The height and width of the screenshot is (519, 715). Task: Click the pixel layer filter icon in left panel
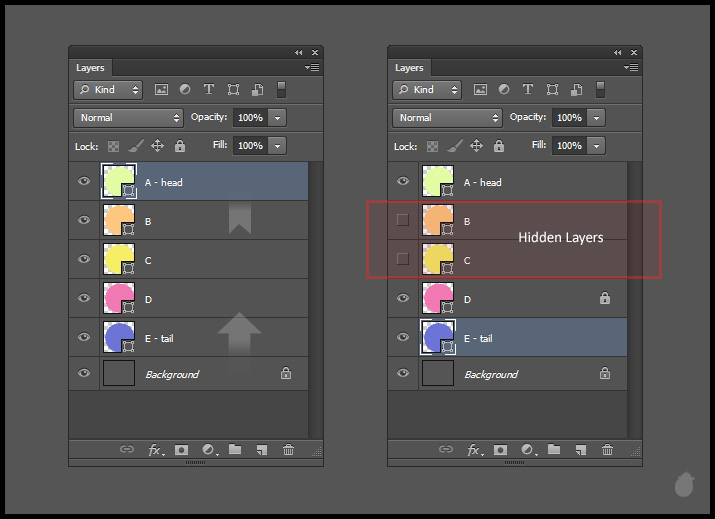coord(161,90)
